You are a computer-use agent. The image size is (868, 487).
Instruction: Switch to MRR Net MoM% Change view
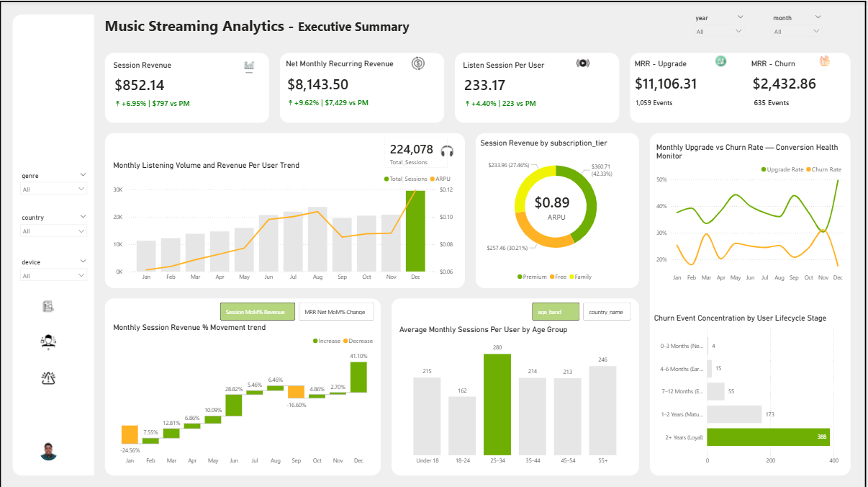336,312
